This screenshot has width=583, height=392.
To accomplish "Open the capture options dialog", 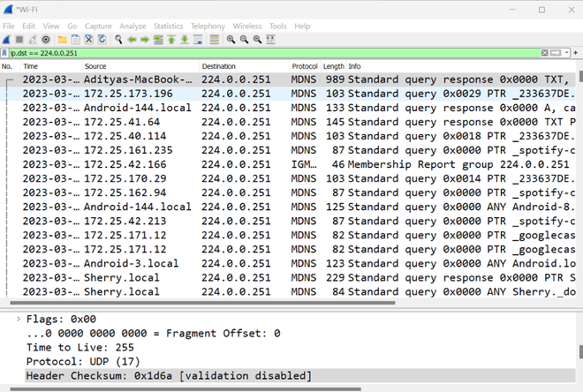I will pos(46,40).
